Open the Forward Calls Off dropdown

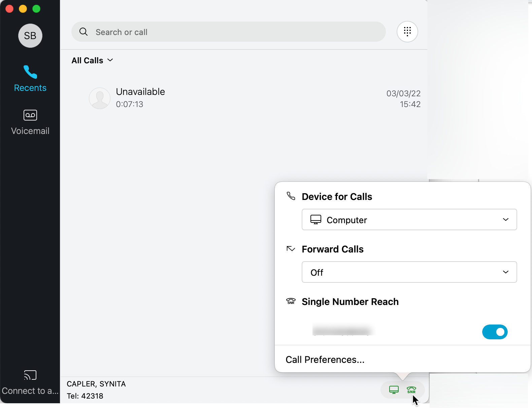tap(409, 272)
